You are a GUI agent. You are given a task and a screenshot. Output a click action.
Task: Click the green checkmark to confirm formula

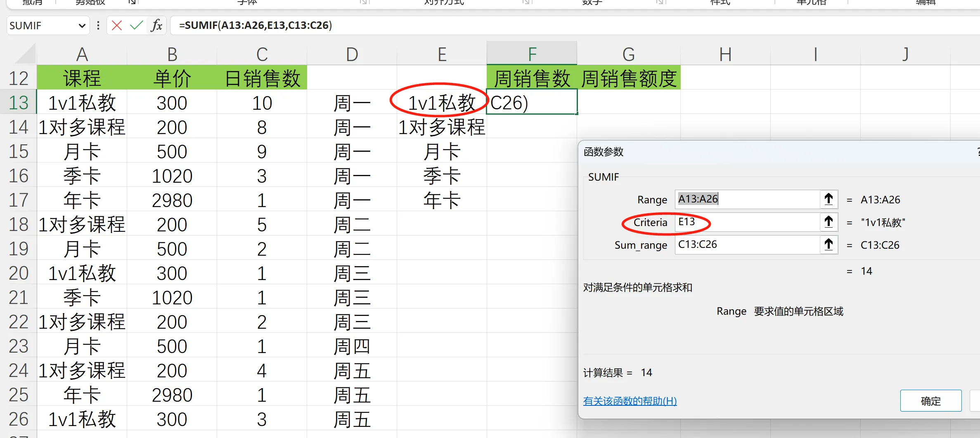[136, 25]
